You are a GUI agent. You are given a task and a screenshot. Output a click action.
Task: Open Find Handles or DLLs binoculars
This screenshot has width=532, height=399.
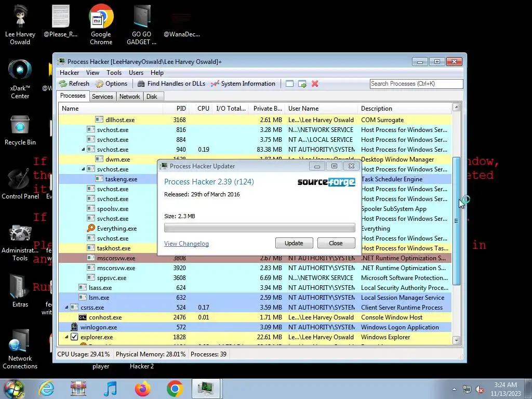[x=171, y=84]
